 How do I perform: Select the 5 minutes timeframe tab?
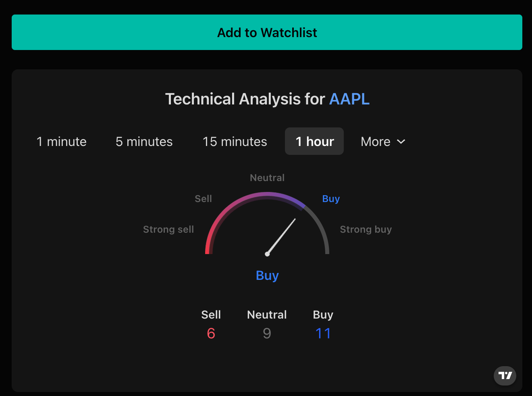144,142
